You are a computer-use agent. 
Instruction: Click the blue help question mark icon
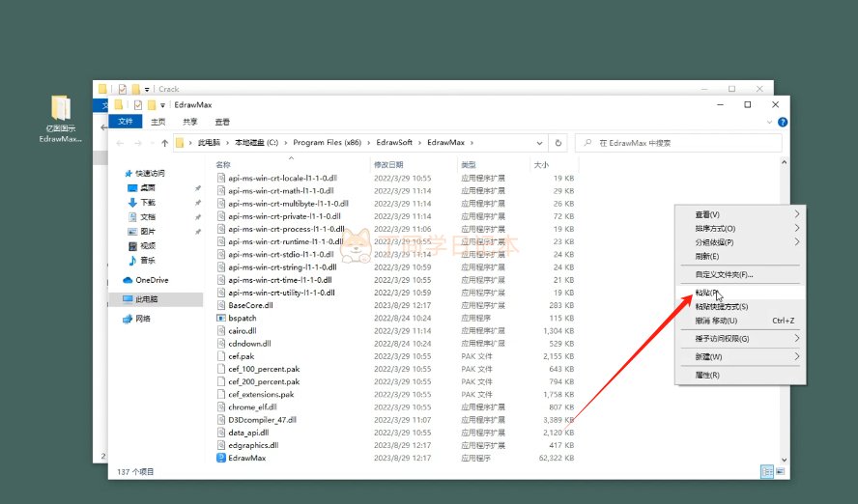coord(782,123)
